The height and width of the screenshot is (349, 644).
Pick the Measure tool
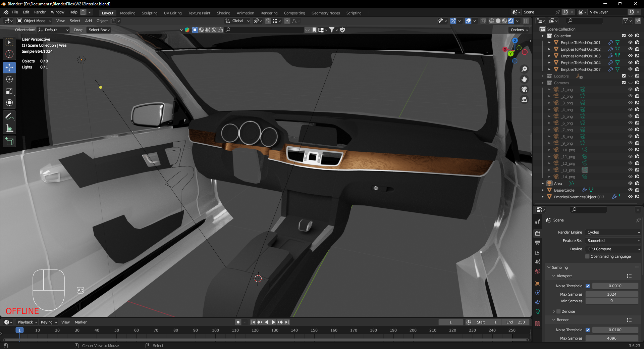[x=9, y=129]
